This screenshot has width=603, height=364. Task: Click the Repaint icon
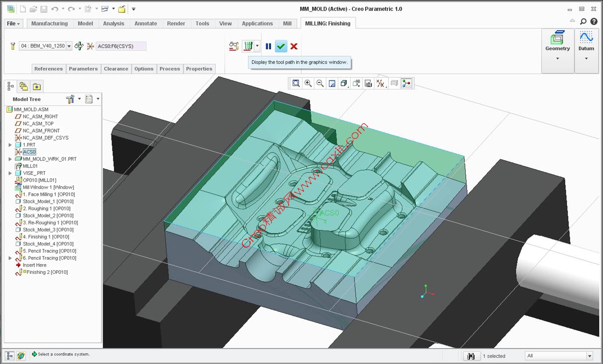(332, 83)
